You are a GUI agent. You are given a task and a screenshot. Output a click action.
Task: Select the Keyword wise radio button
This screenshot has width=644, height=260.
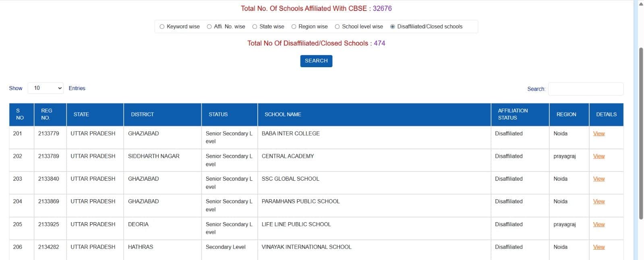(x=162, y=27)
